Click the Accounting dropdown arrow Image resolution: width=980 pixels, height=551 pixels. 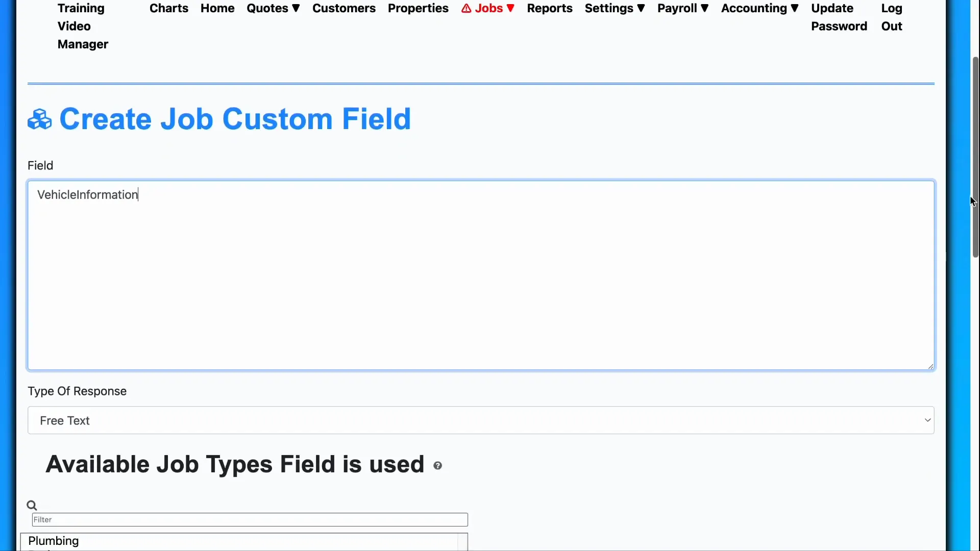pos(795,8)
